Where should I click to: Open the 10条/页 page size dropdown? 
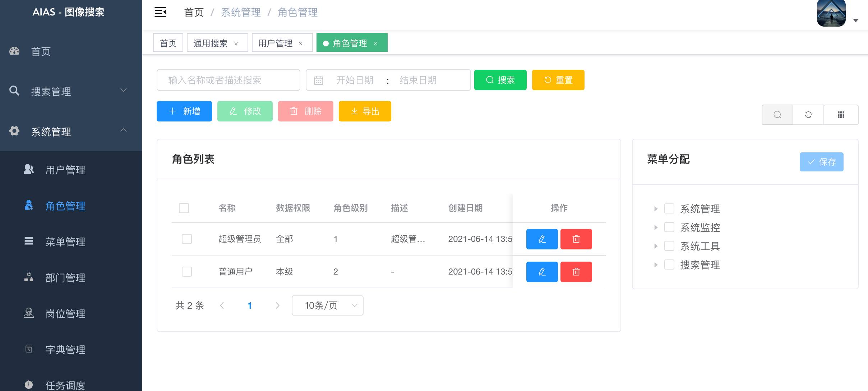click(327, 305)
